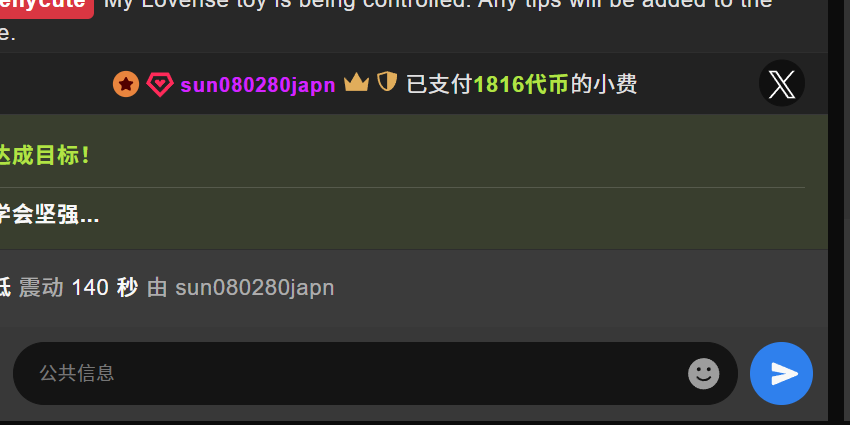Viewport: 850px width, 425px height.
Task: Send message with blue paper-plane button
Action: point(781,374)
